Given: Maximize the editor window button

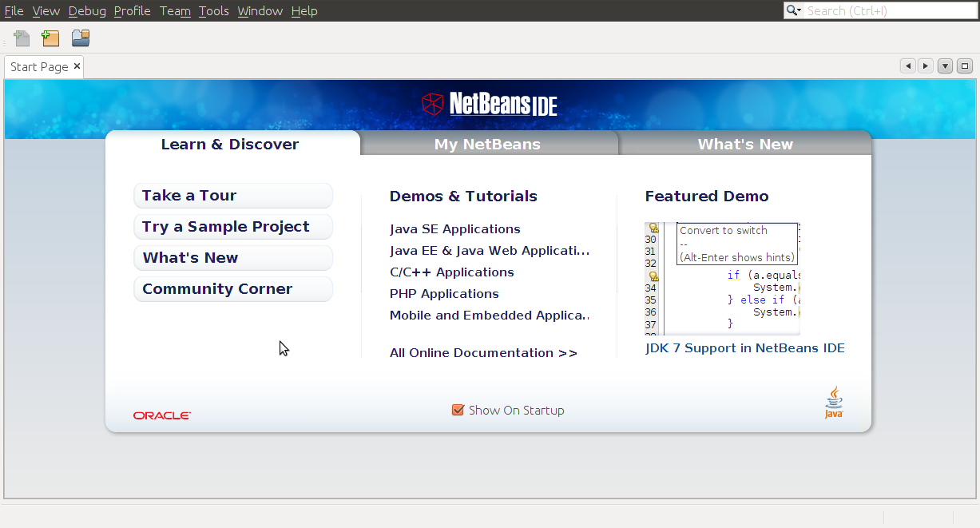Looking at the screenshot, I should pos(965,66).
